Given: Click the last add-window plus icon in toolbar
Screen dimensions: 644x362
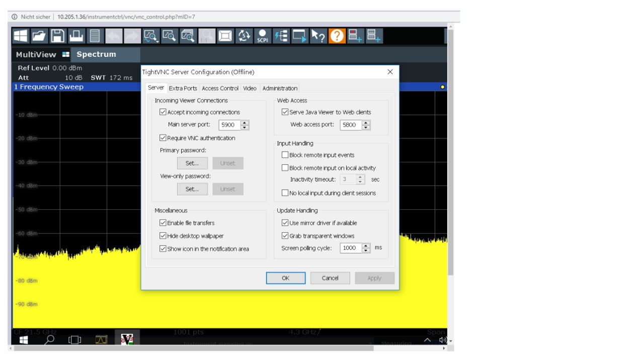Looking at the screenshot, I should pyautogui.click(x=374, y=36).
